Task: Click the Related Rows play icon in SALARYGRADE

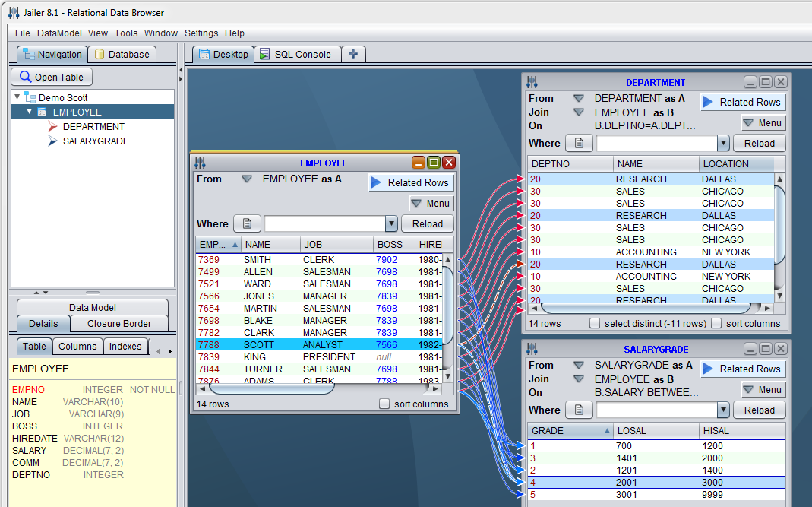Action: 708,369
